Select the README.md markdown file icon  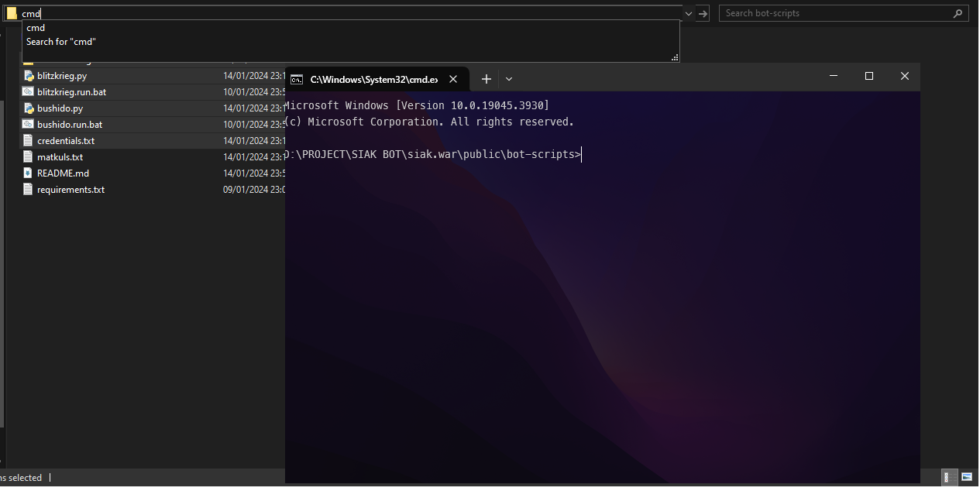29,173
